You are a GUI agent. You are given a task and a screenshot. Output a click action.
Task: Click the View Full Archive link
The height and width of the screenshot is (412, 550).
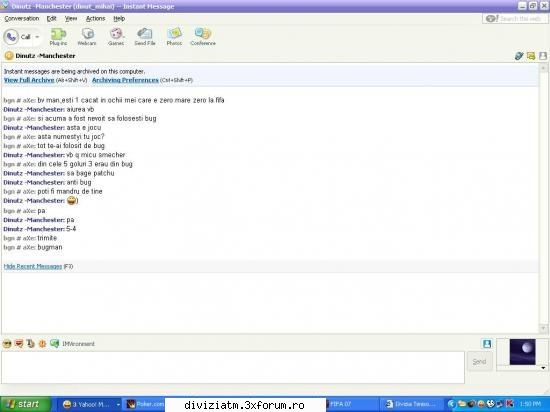click(x=29, y=80)
